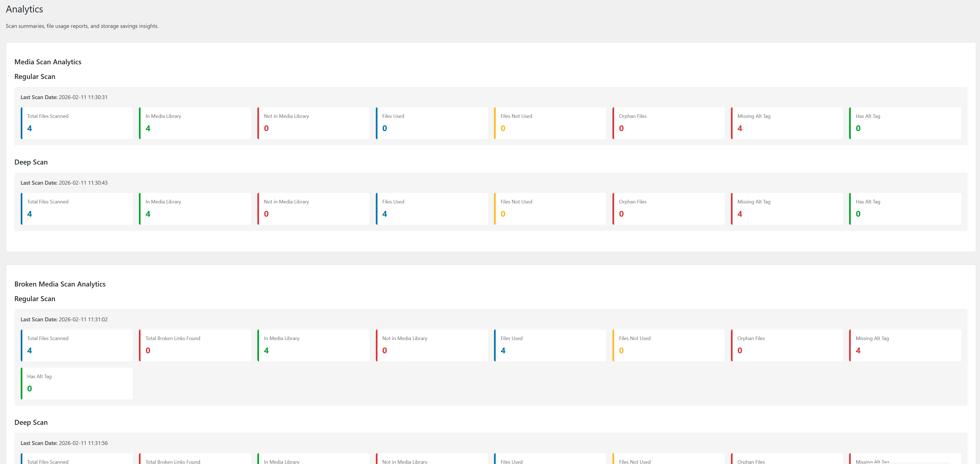Image resolution: width=980 pixels, height=464 pixels.
Task: Select the Not in Media Library card in Media Deep Scan
Action: [x=313, y=209]
